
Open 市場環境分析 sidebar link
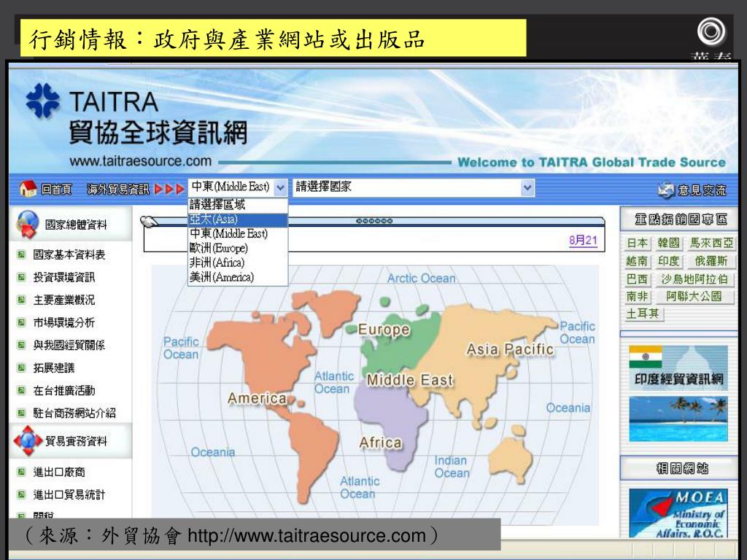point(64,322)
